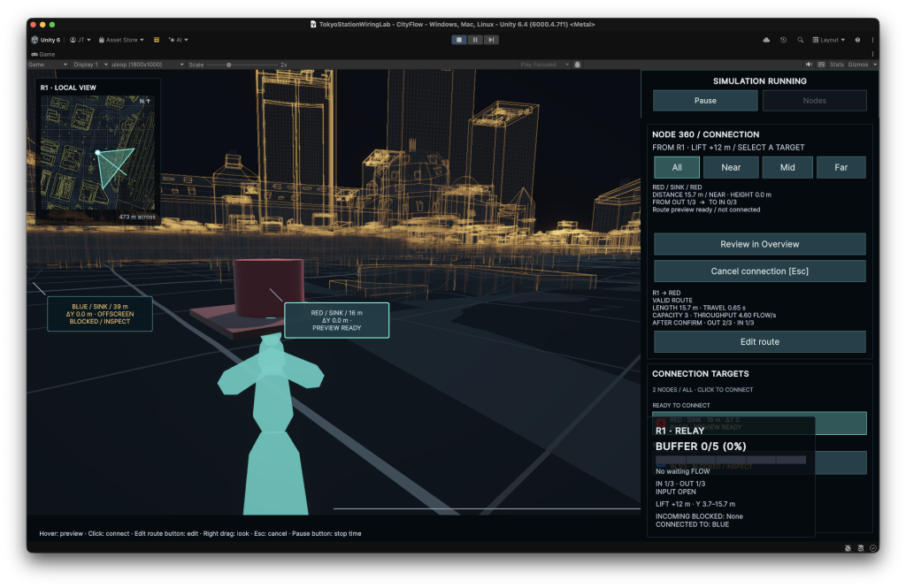This screenshot has height=588, width=906.
Task: Open the AI dropdown menu
Action: pos(179,40)
